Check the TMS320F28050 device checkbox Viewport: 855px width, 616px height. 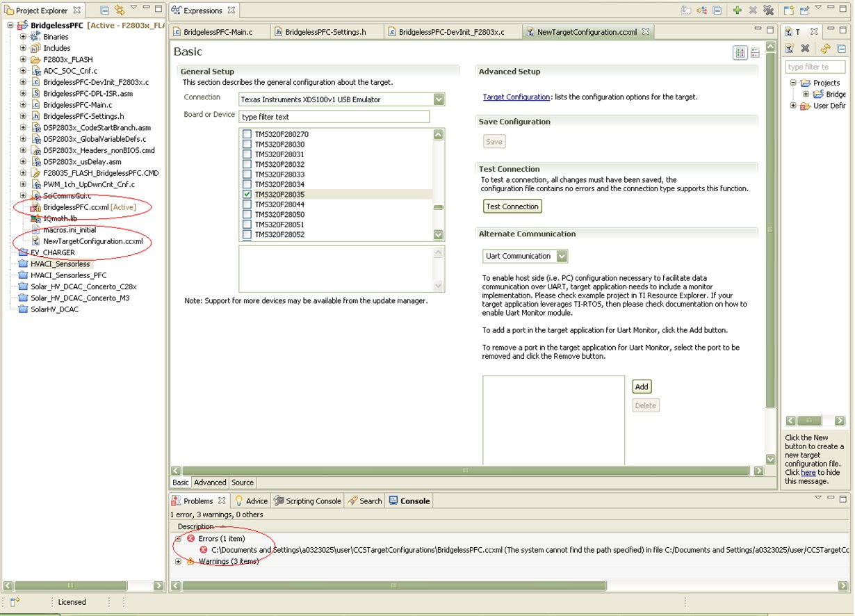pyautogui.click(x=247, y=215)
